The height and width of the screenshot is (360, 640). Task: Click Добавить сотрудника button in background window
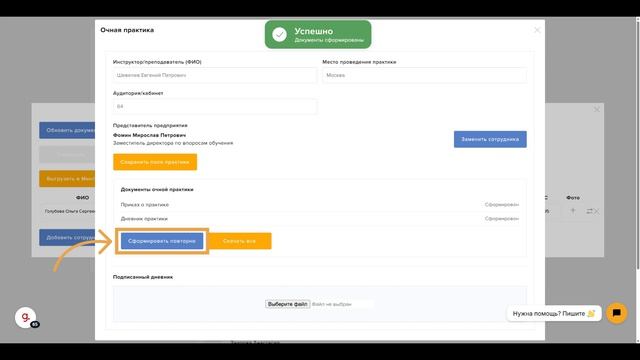pyautogui.click(x=67, y=237)
